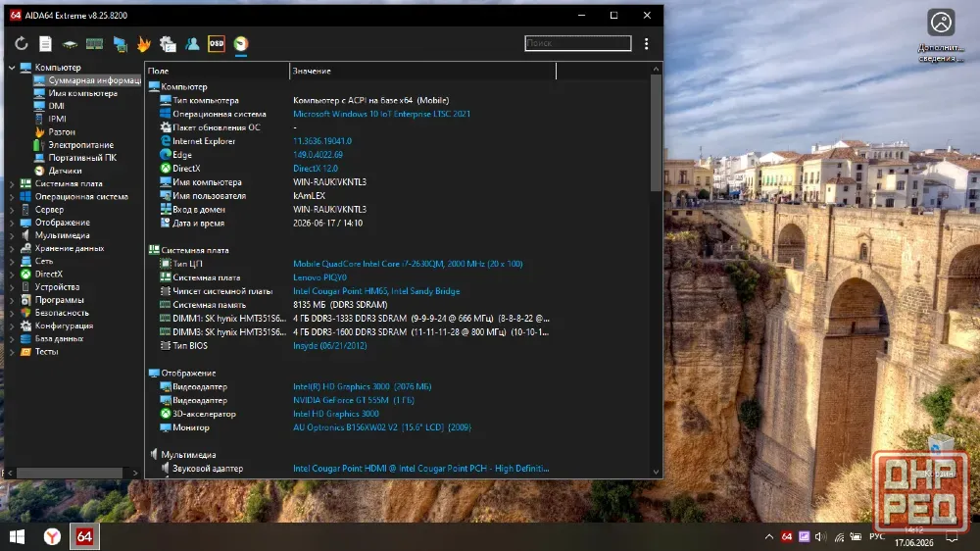Select IPMI tree item

point(57,119)
